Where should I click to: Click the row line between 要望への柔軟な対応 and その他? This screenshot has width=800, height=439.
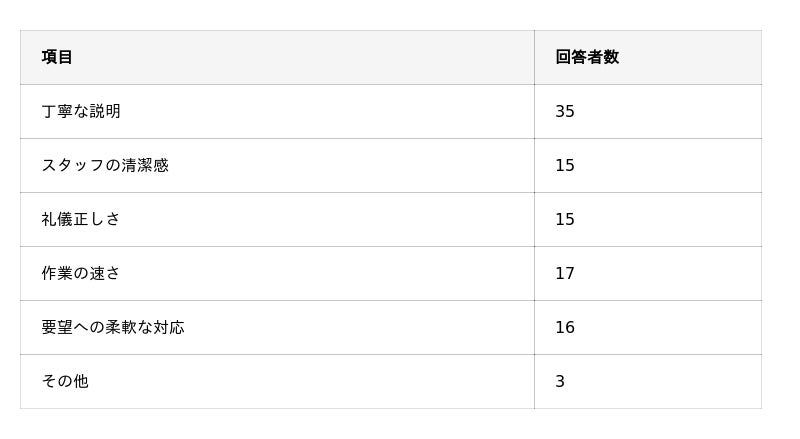coord(390,354)
